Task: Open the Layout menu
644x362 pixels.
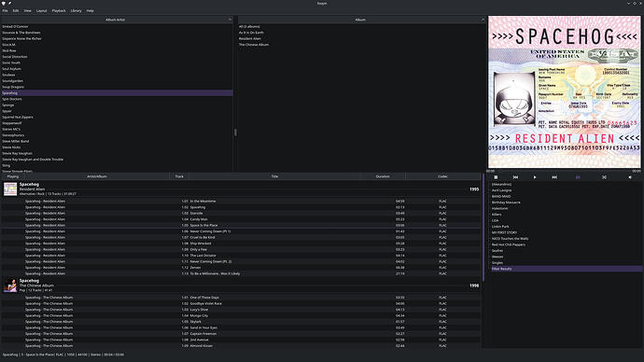Action: coord(41,10)
